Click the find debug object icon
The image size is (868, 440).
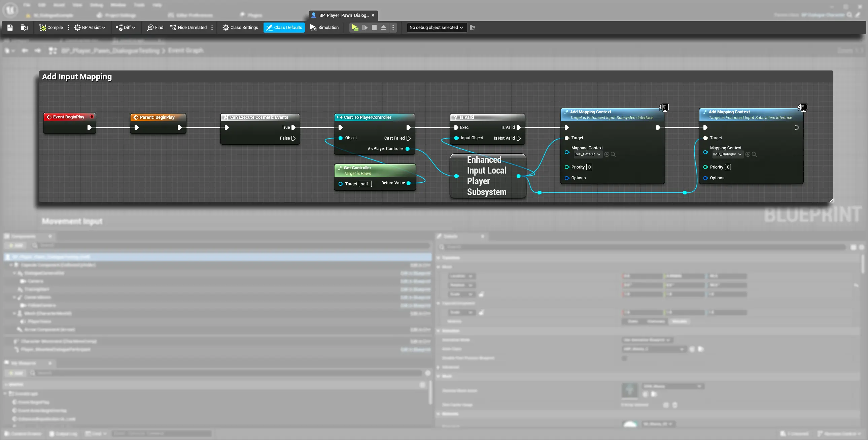473,28
